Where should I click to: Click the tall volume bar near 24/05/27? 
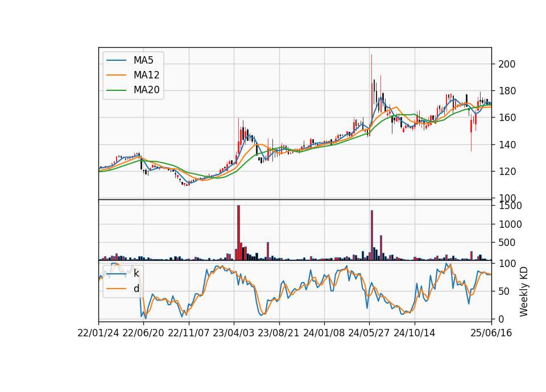point(372,235)
